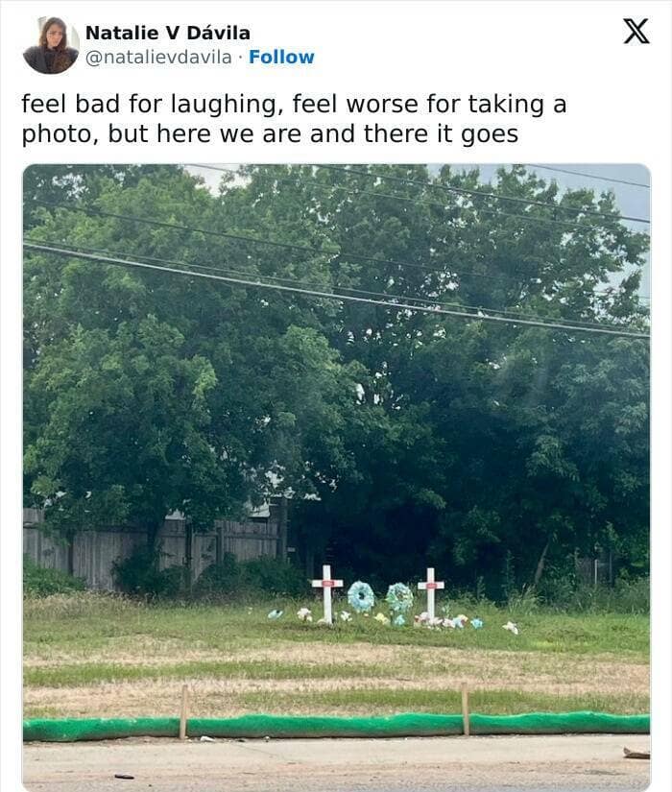
Task: Select the right teal wreath in photo
Action: [399, 597]
